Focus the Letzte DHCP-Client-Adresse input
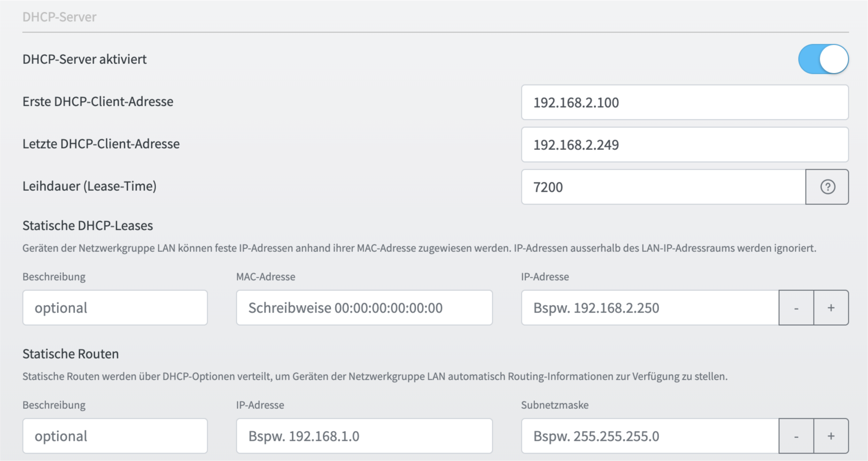Screen dimensions: 868x461 684,145
